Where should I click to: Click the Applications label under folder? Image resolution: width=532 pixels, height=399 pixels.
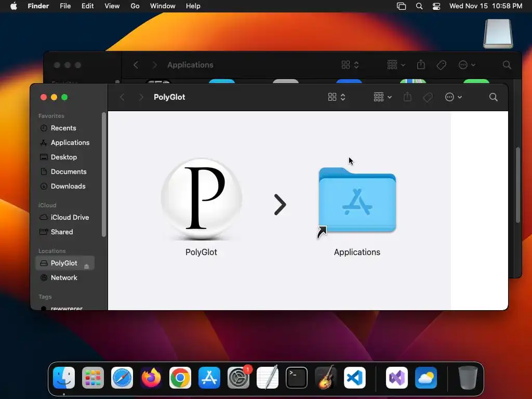click(x=357, y=252)
